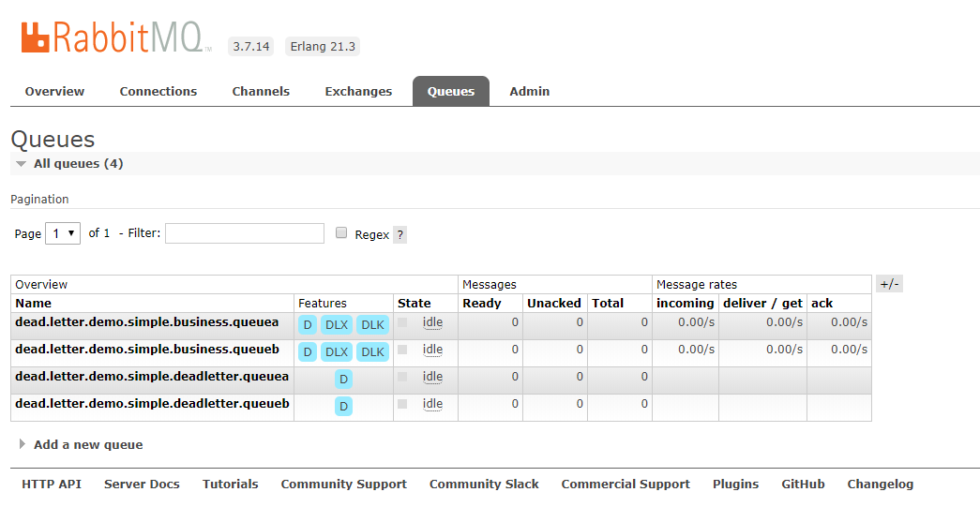Switch to the Overview tab
The height and width of the screenshot is (522, 980).
(54, 91)
